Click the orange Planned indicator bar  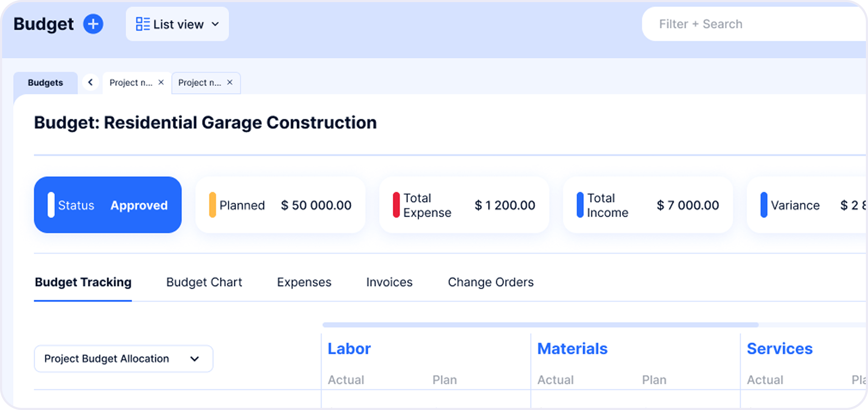212,205
